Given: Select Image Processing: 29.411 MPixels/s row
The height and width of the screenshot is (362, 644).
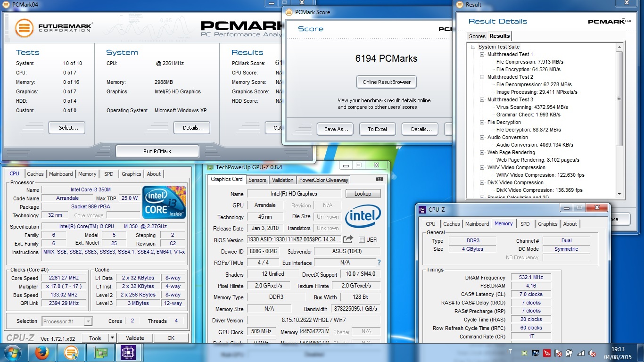Looking at the screenshot, I should tap(537, 92).
